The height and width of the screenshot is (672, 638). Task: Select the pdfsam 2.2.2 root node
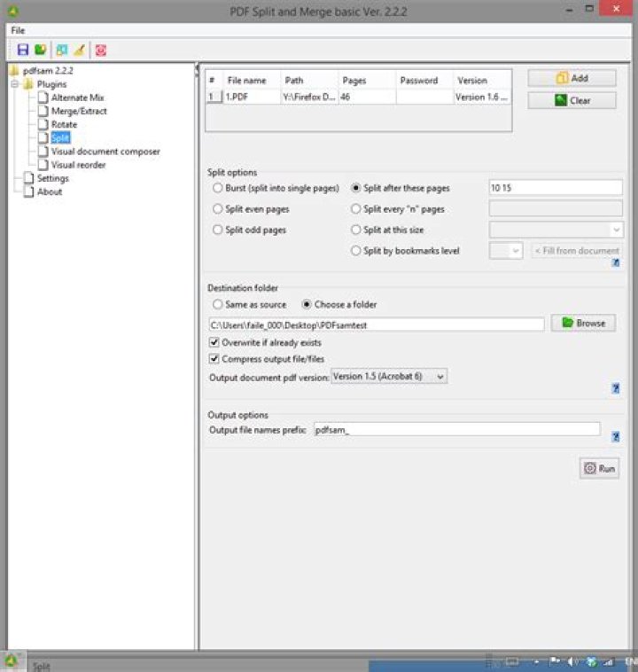(x=48, y=71)
